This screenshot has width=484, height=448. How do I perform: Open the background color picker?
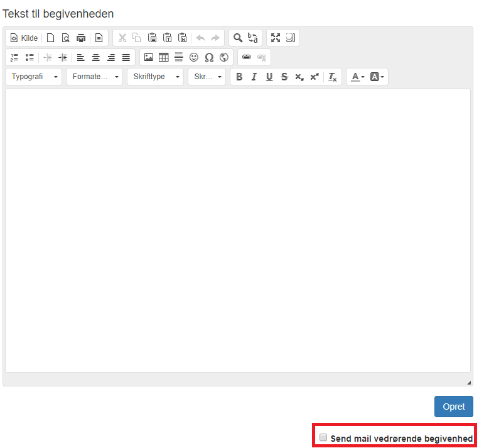[377, 77]
